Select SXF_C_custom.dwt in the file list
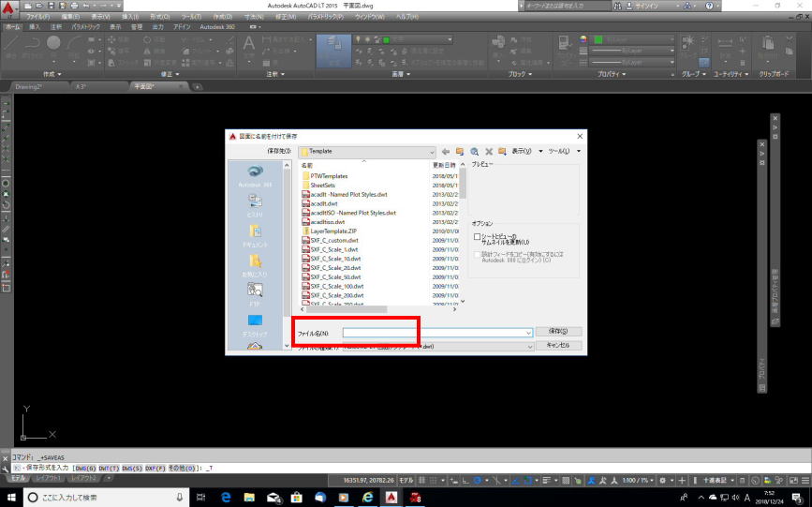 pos(334,241)
